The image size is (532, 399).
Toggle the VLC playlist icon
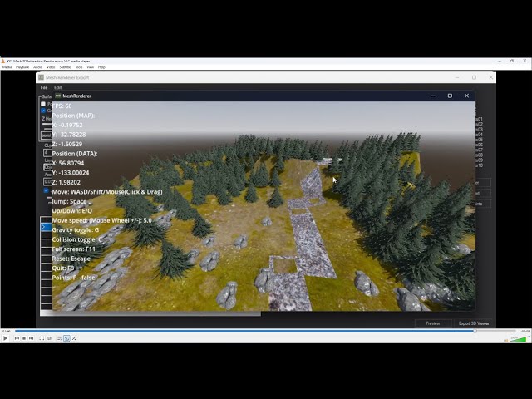click(x=59, y=338)
